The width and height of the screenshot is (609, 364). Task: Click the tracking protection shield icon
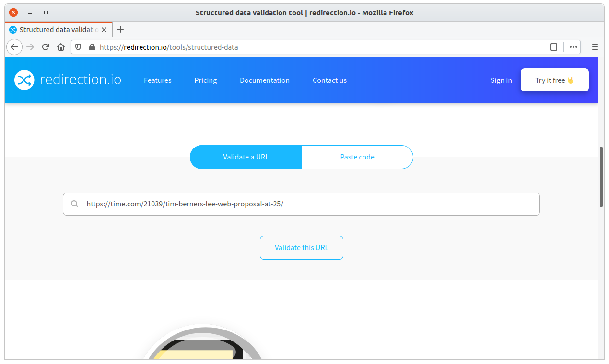coord(78,47)
